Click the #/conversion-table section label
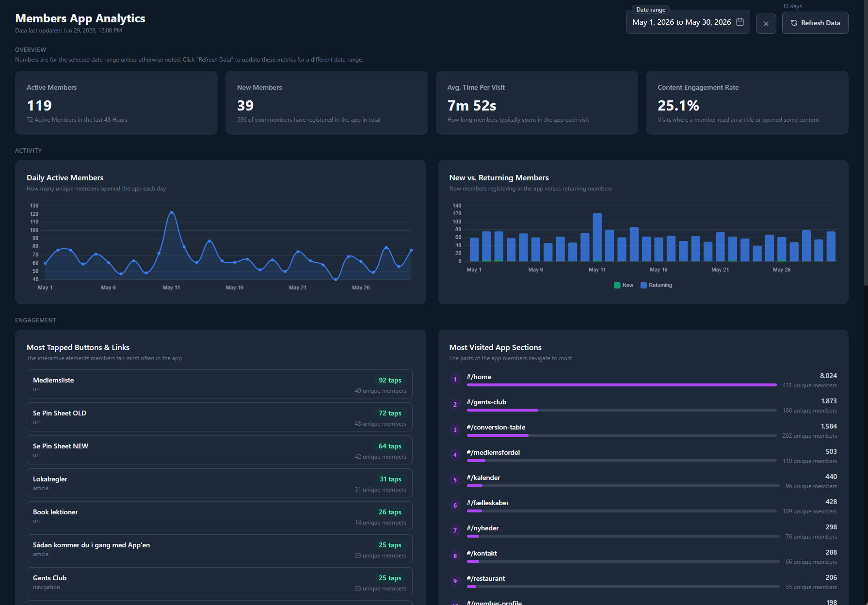868x605 pixels. tap(496, 427)
